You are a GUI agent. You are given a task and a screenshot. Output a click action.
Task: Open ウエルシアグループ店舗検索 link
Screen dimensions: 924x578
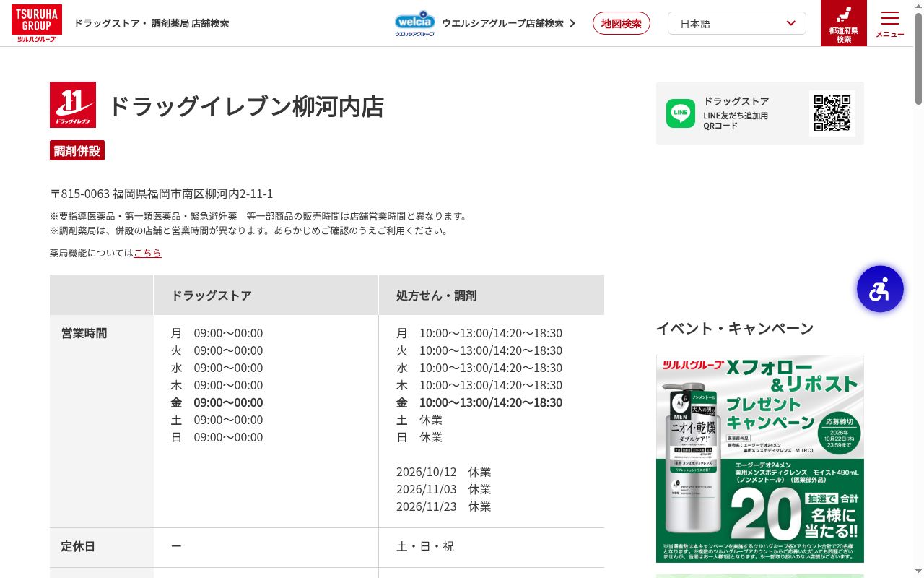(x=509, y=23)
